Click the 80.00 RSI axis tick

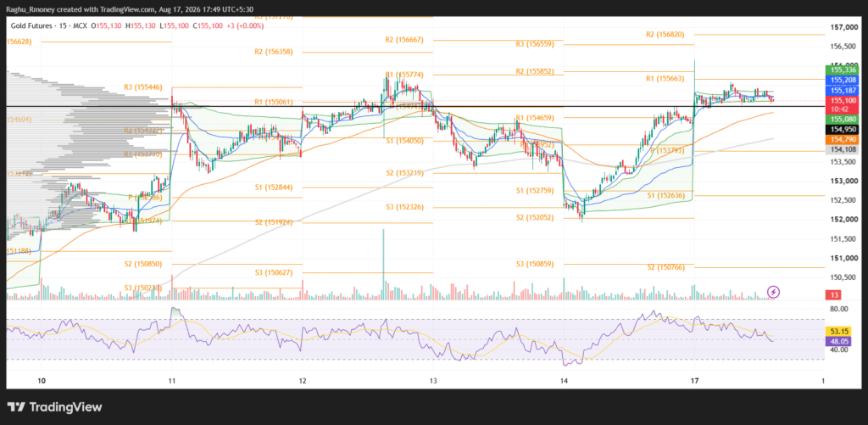tap(839, 309)
